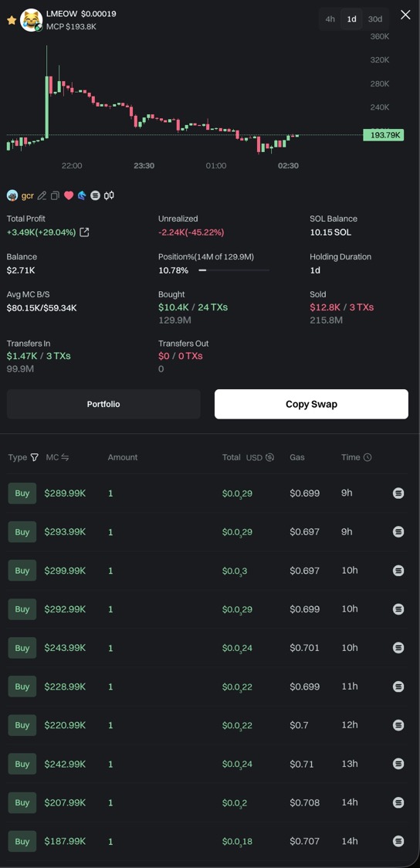Toggle the Time column clock format
The width and height of the screenshot is (420, 868).
click(x=367, y=457)
